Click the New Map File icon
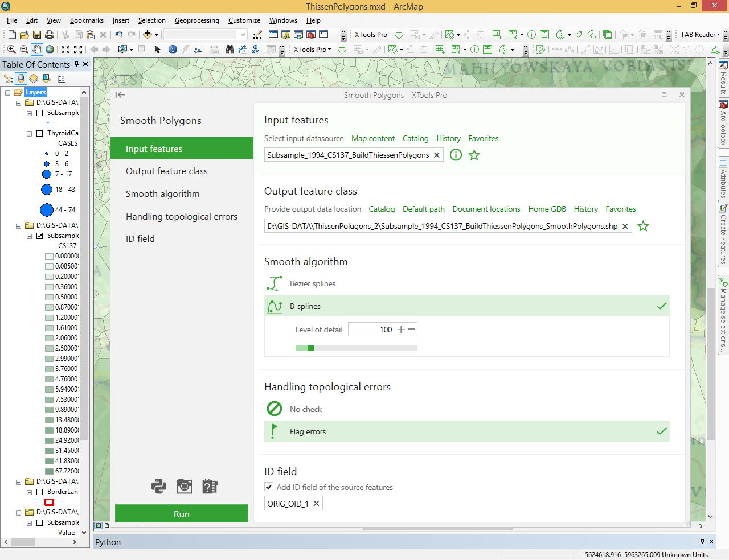This screenshot has width=729, height=560. (12, 35)
